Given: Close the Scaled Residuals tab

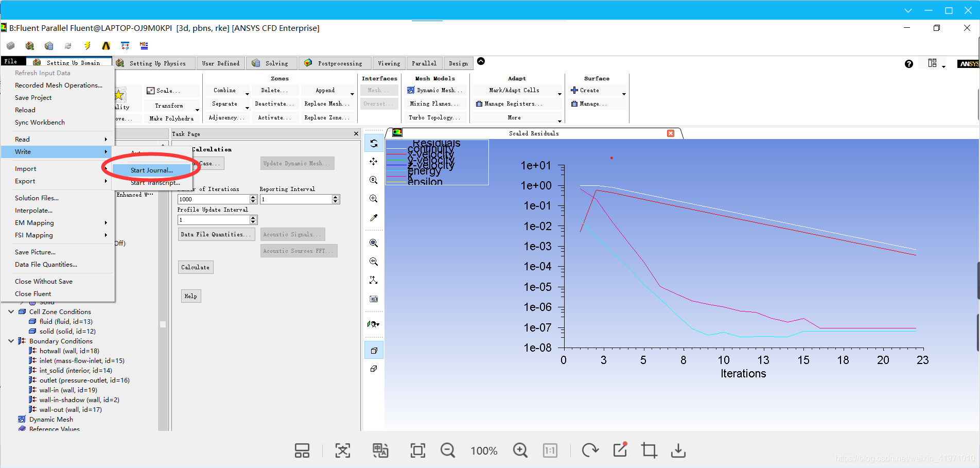Looking at the screenshot, I should (671, 133).
